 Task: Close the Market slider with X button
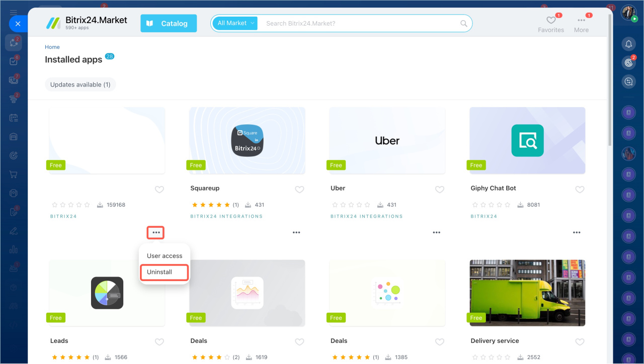point(18,24)
